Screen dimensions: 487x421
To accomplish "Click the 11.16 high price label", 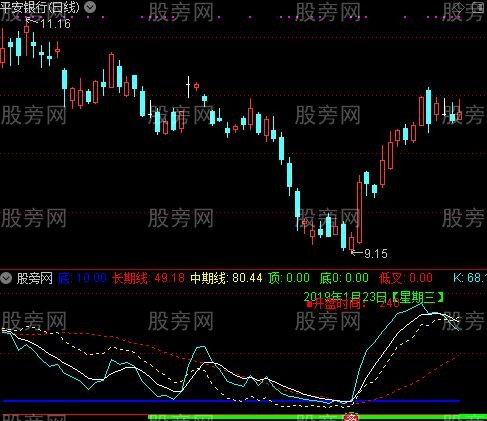I will [x=55, y=24].
